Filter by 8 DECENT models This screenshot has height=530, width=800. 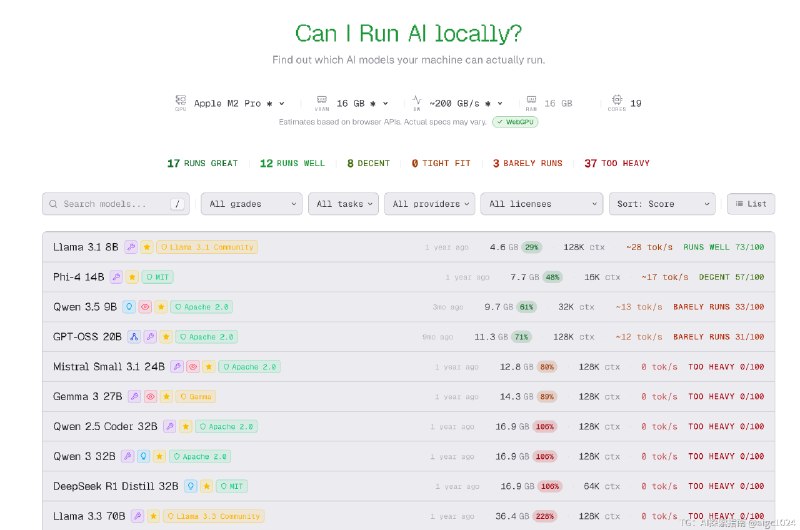pyautogui.click(x=368, y=163)
